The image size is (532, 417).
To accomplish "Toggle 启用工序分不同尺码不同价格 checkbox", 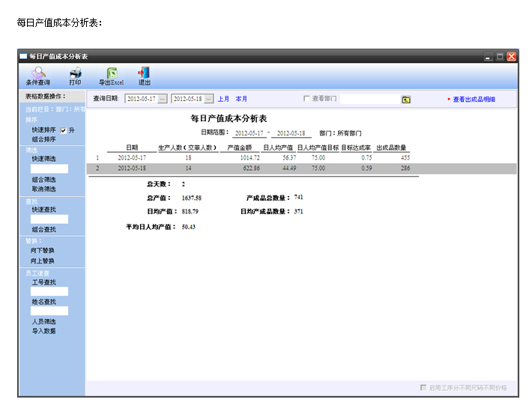I will (x=423, y=388).
